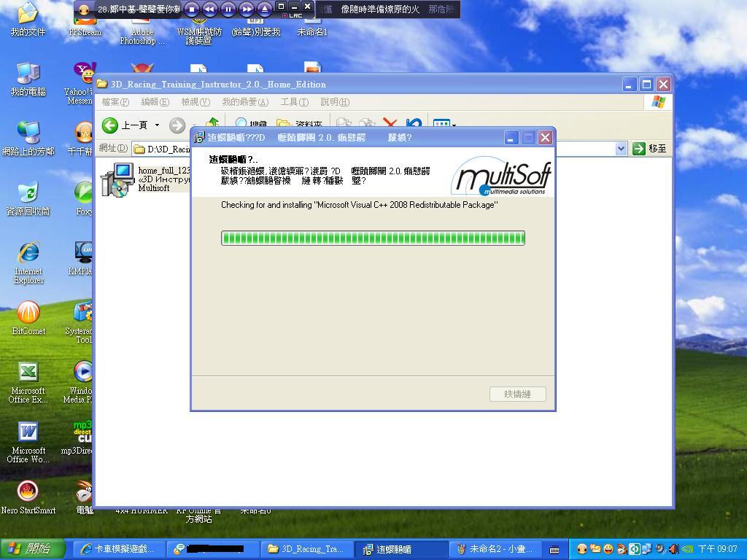Image resolution: width=747 pixels, height=560 pixels.
Task: Click the red Delete X toolbar icon
Action: tap(390, 125)
